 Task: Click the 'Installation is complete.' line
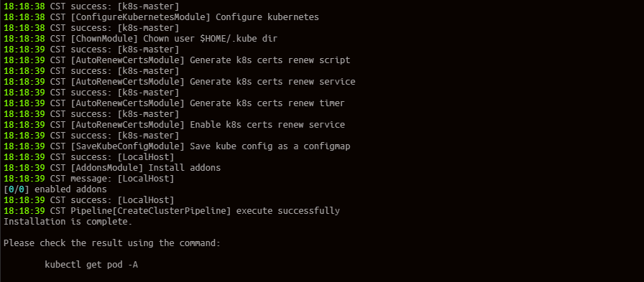pos(68,222)
